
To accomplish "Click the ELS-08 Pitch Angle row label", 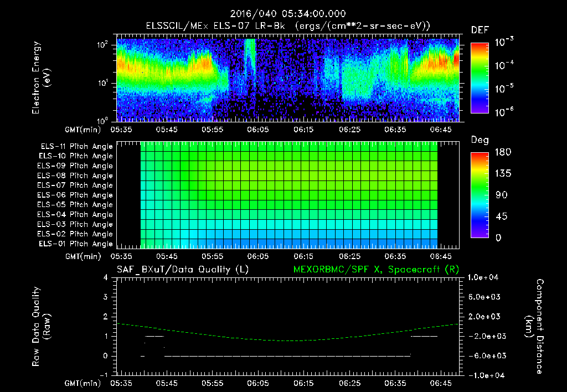I will 75,176.
